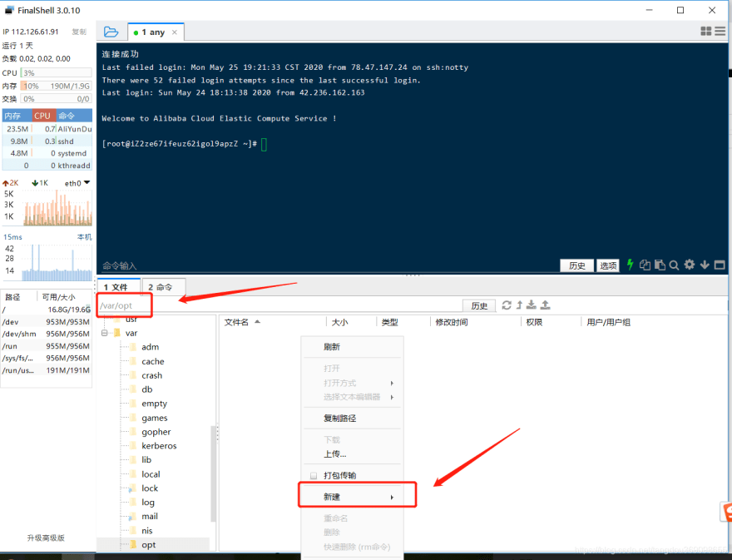Select the adm folder in tree
The width and height of the screenshot is (732, 560).
(150, 347)
